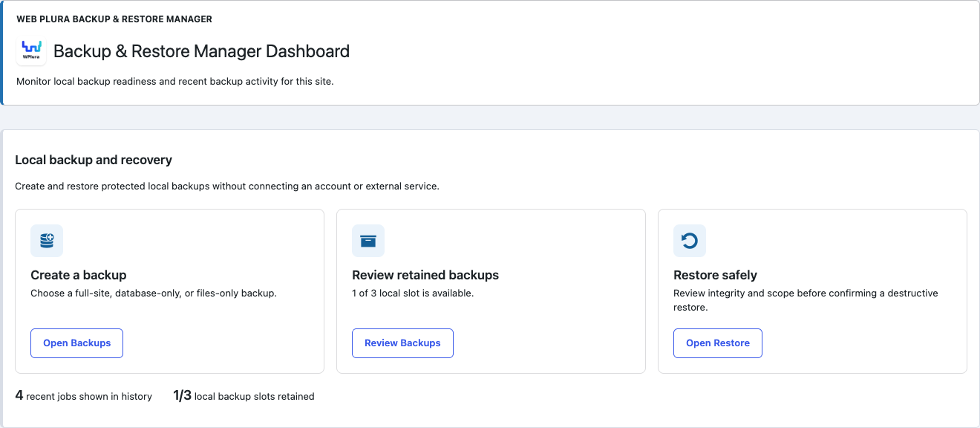Click the 'Create and restore protected local backups' text
This screenshot has height=428, width=980.
click(227, 186)
